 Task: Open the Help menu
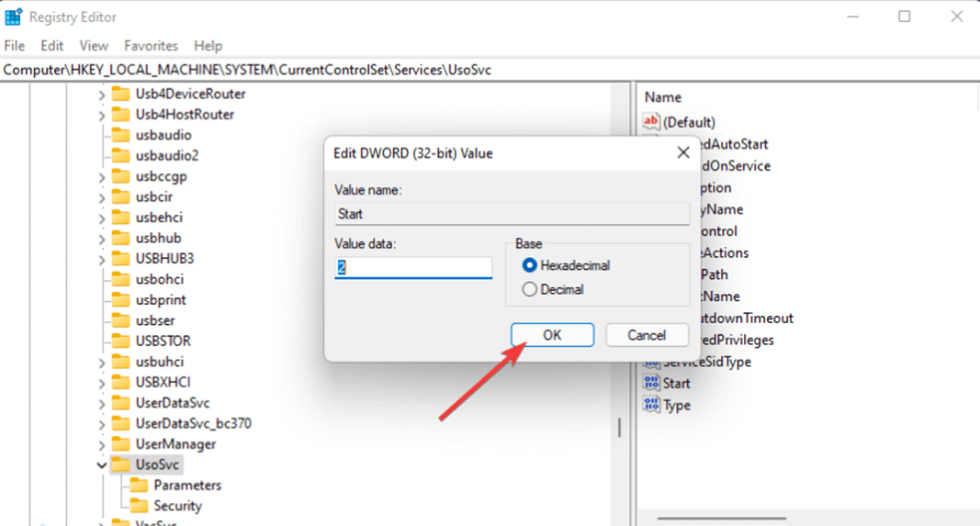(208, 46)
